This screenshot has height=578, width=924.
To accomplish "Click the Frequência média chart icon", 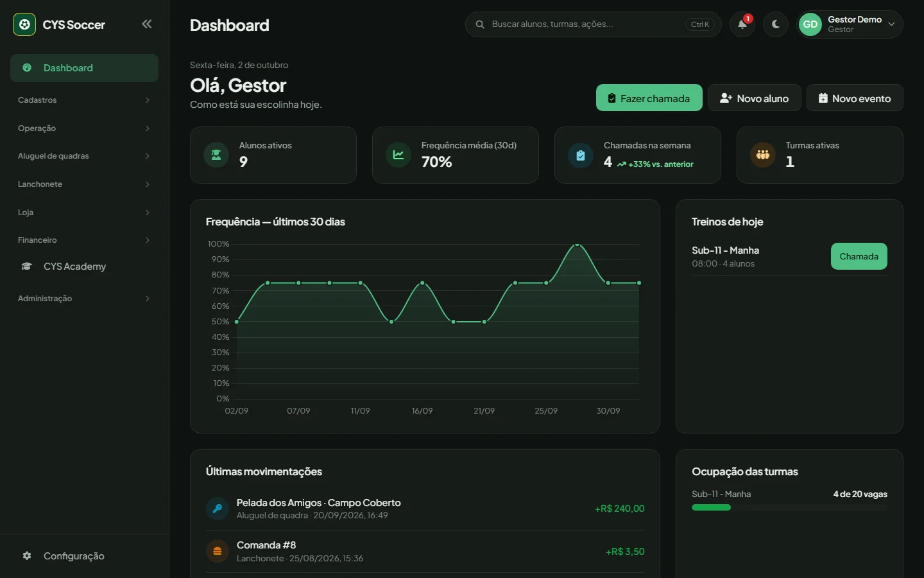I will tap(398, 155).
